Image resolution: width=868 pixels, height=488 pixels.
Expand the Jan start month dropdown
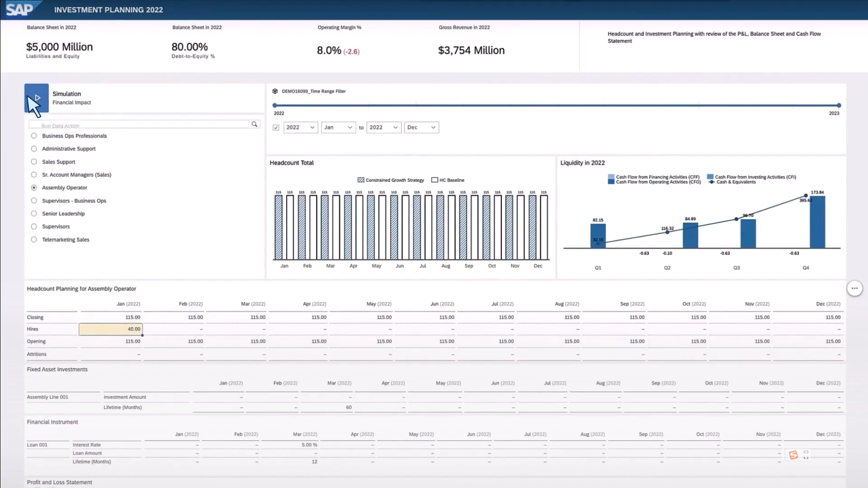(x=338, y=127)
